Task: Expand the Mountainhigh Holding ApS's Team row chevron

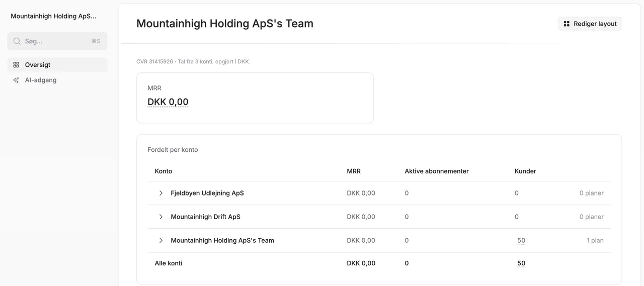Action: pyautogui.click(x=161, y=240)
